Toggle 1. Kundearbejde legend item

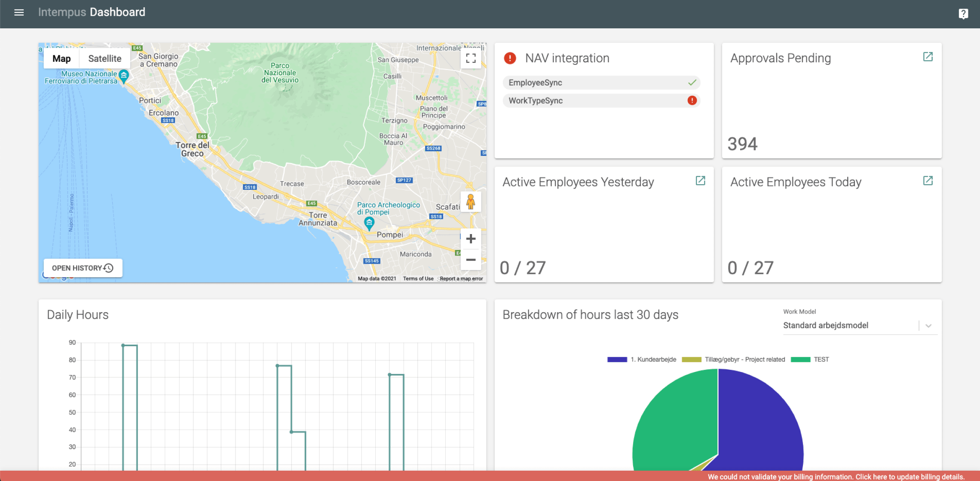click(x=642, y=359)
